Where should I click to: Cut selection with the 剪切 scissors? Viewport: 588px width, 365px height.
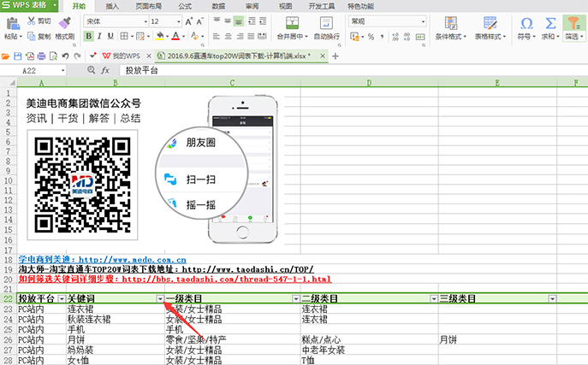point(39,21)
